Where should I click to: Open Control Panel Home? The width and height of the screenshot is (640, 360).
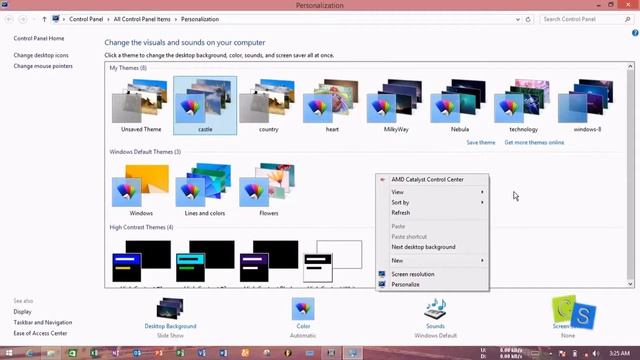39,38
